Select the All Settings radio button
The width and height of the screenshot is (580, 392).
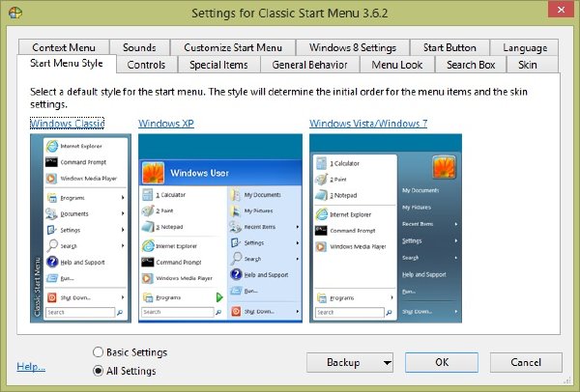(98, 371)
